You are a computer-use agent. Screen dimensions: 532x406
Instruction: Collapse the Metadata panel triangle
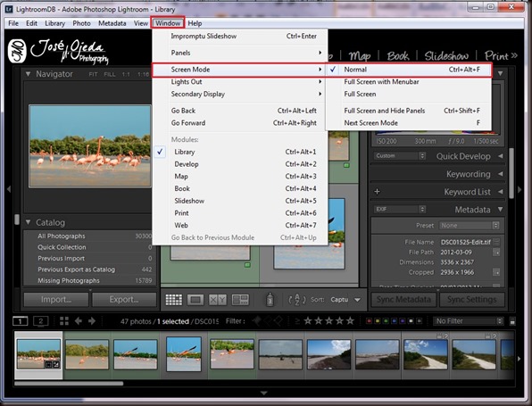pos(501,210)
